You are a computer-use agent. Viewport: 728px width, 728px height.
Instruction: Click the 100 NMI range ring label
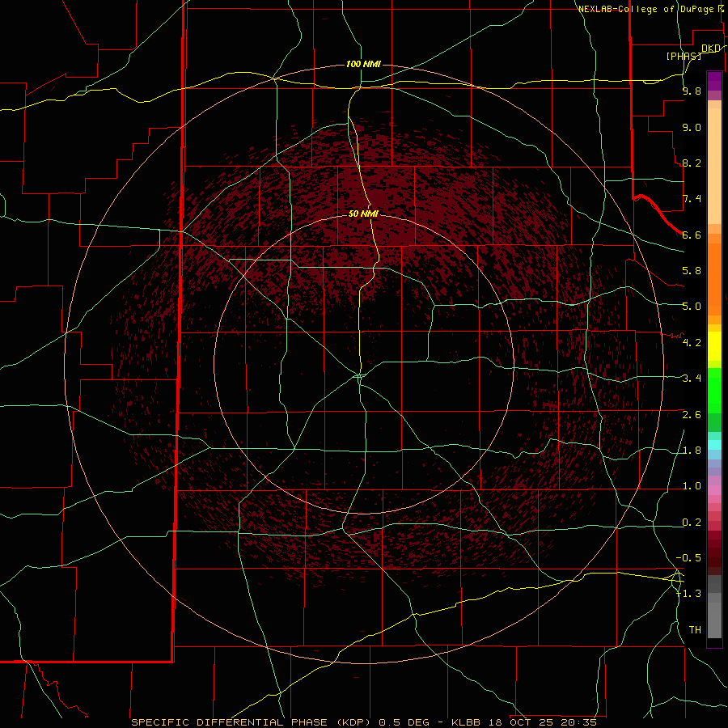tap(363, 64)
